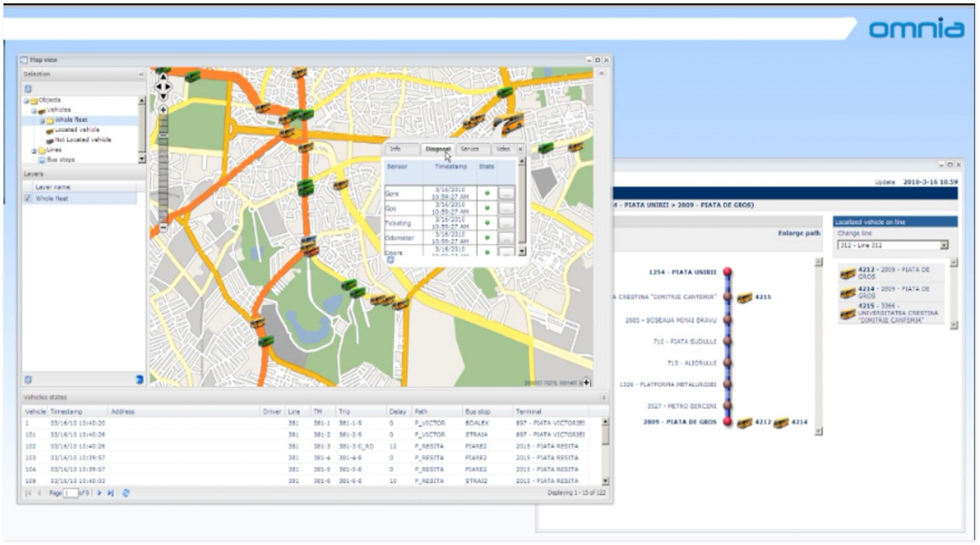Jump to last page of vehicle states
The height and width of the screenshot is (545, 980).
click(x=111, y=493)
